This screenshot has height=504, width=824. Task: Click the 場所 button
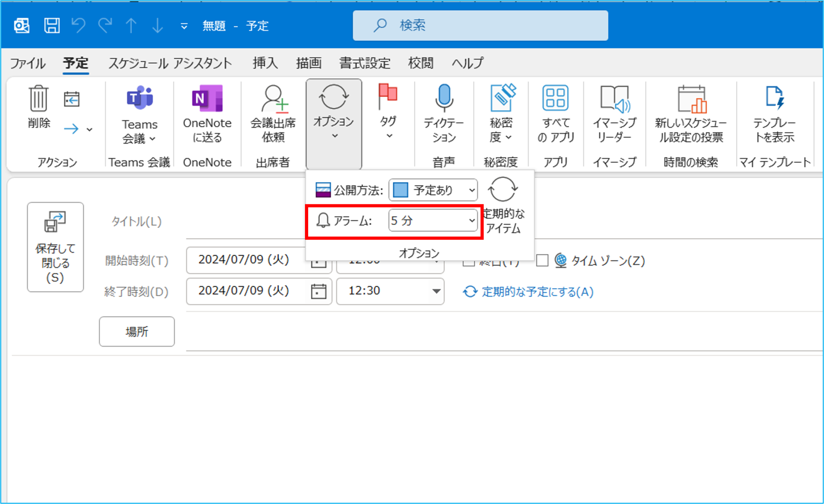coord(137,331)
